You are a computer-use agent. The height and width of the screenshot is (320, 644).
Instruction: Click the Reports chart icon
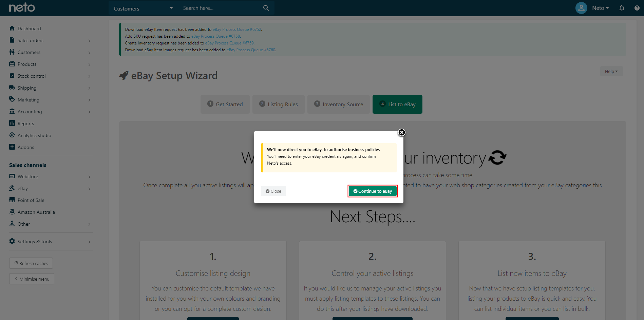(12, 123)
